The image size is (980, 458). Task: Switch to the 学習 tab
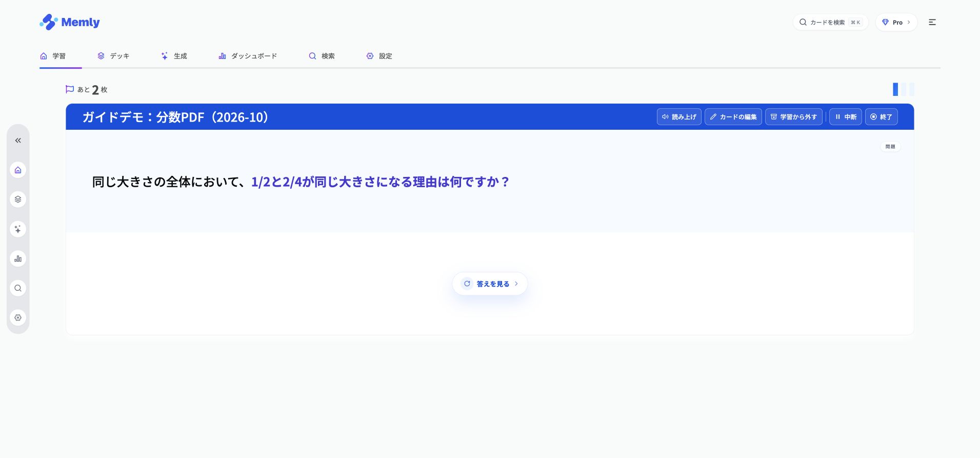53,56
